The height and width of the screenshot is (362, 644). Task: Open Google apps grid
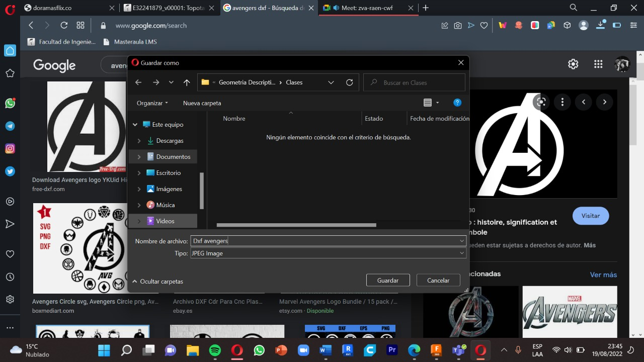pos(598,64)
